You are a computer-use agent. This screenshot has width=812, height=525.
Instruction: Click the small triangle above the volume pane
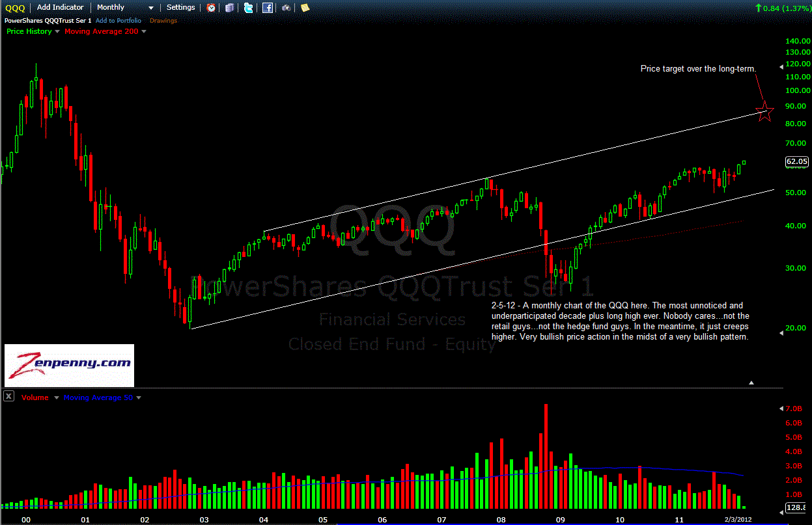pos(752,383)
